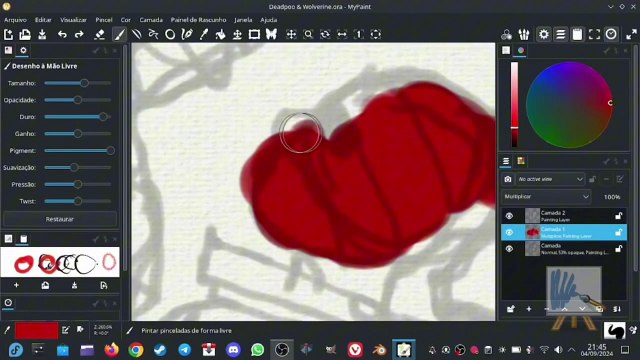Select the Pan view tool
Viewport: 640px width, 360px height.
point(291,35)
